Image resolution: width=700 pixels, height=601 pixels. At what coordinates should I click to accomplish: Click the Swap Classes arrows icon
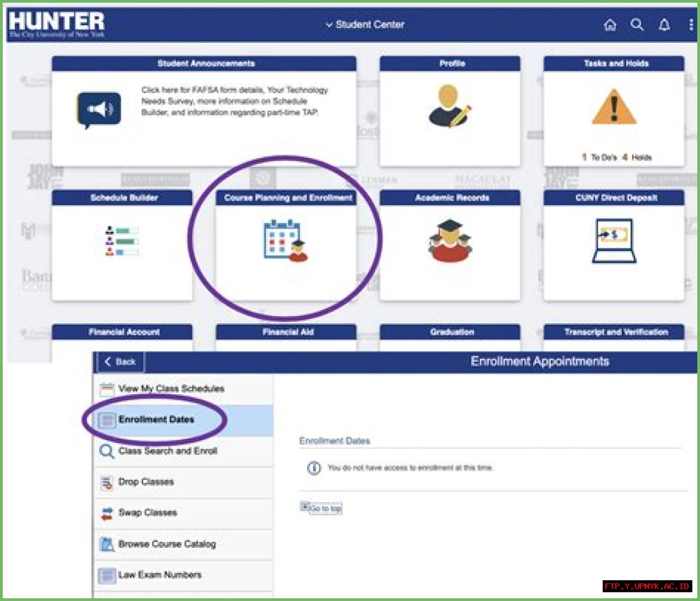click(106, 513)
